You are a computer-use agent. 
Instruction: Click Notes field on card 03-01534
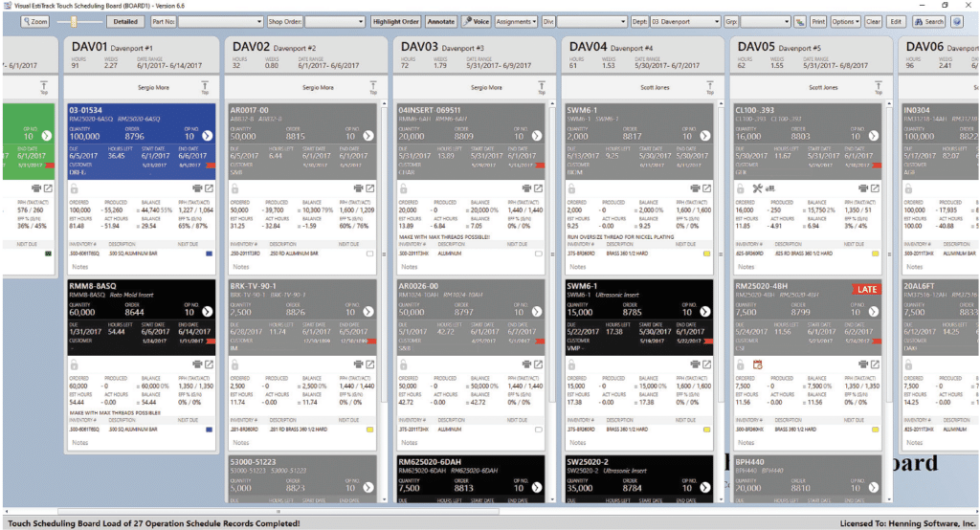tap(140, 267)
